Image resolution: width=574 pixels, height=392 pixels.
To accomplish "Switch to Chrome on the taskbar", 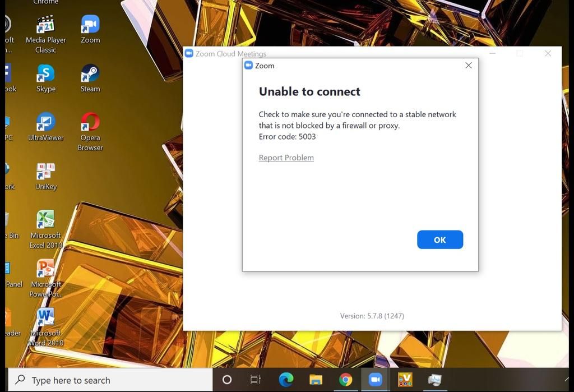I will pos(345,380).
